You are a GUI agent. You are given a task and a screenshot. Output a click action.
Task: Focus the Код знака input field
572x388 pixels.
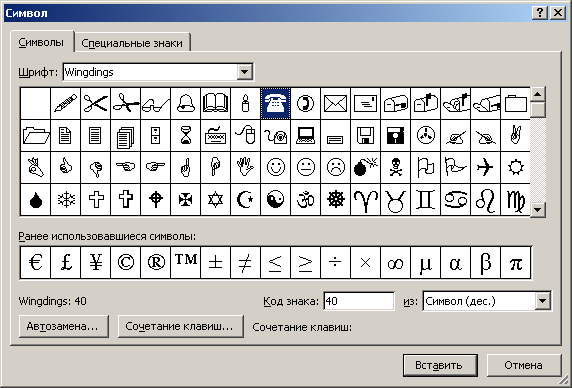(x=359, y=301)
